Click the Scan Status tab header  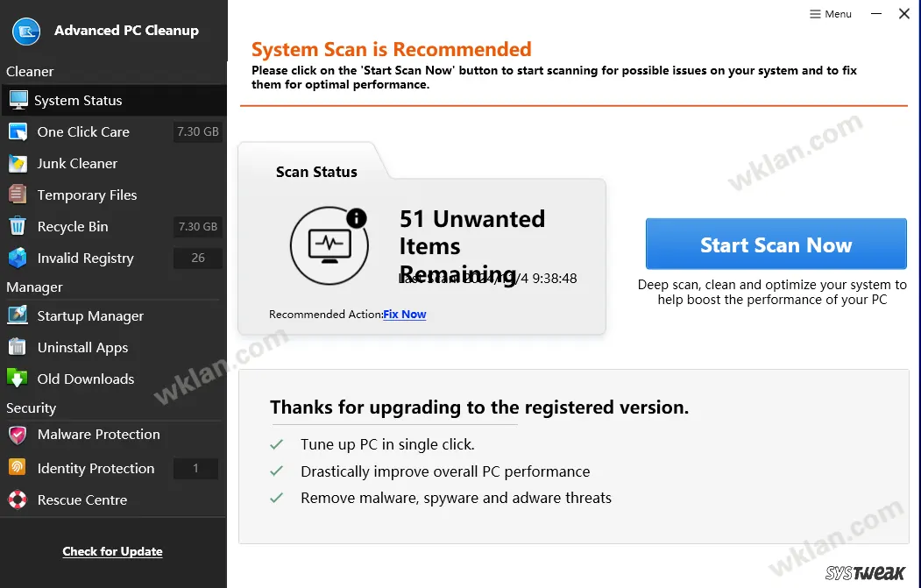click(x=316, y=172)
